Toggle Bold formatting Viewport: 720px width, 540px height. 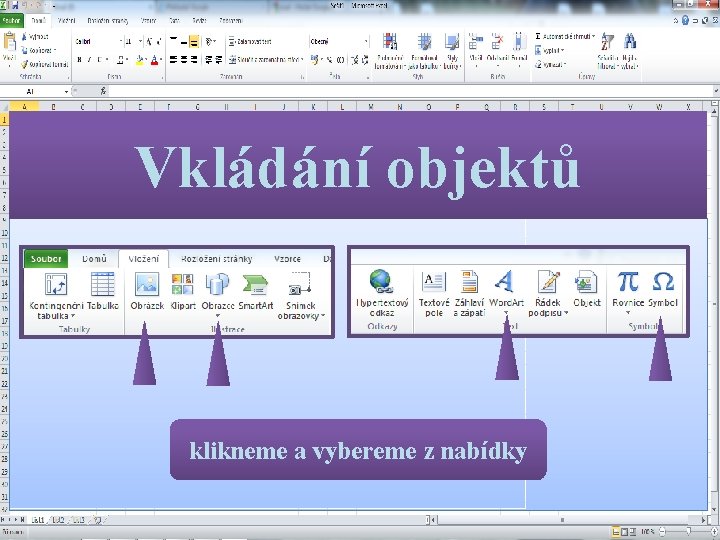pos(79,60)
